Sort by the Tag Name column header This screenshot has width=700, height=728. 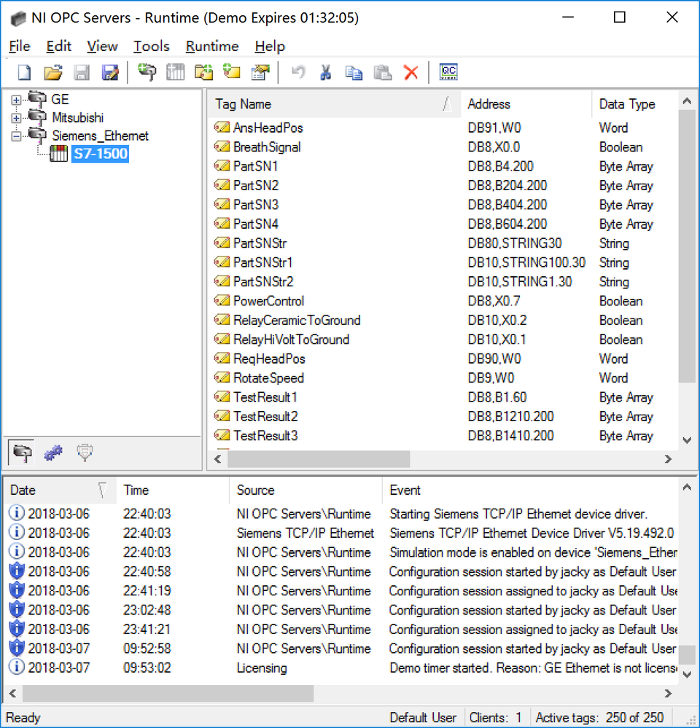(x=333, y=104)
